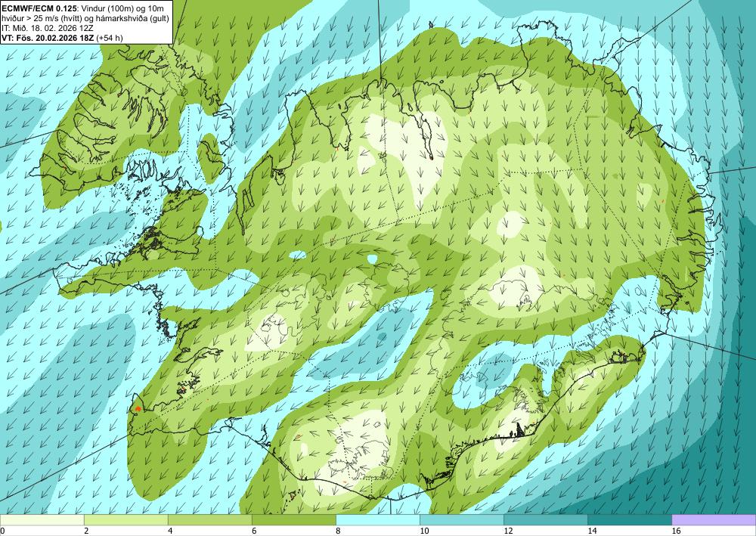Click the olive green 6–8 legend swatch

click(293, 520)
